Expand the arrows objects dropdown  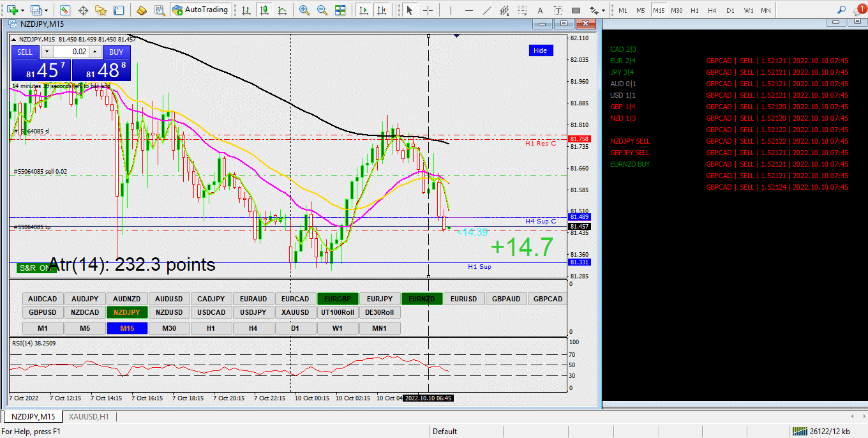coord(603,10)
